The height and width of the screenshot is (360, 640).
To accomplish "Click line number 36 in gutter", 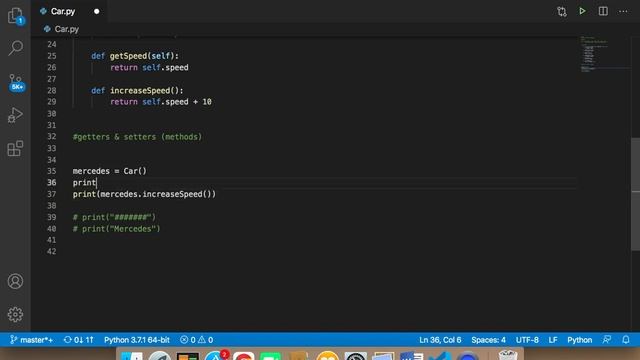I will tap(51, 182).
